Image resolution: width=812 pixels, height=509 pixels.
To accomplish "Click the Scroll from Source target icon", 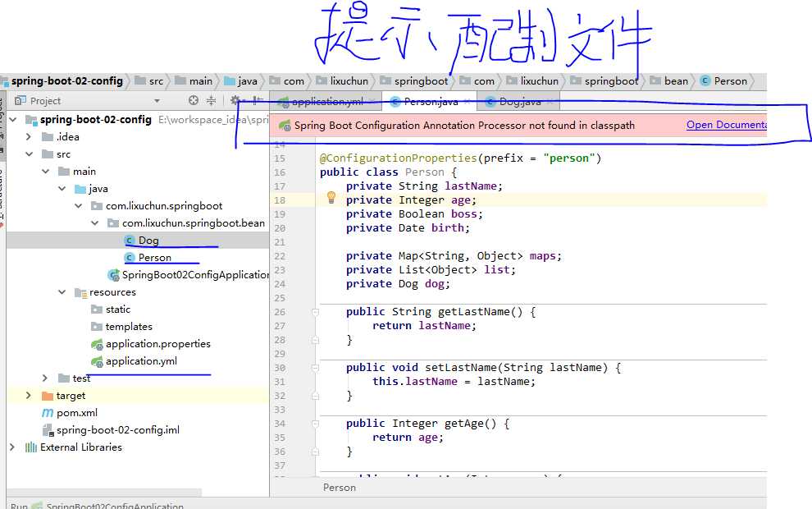I will [194, 100].
